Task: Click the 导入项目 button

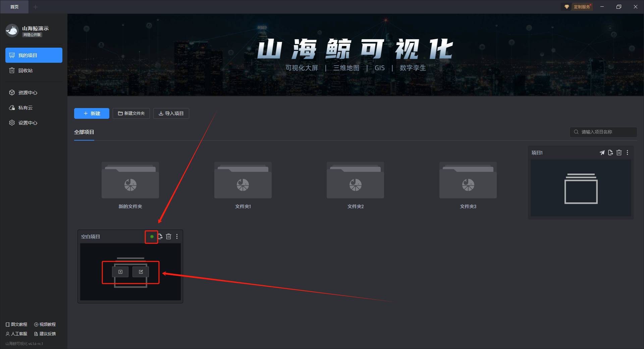Action: 171,113
